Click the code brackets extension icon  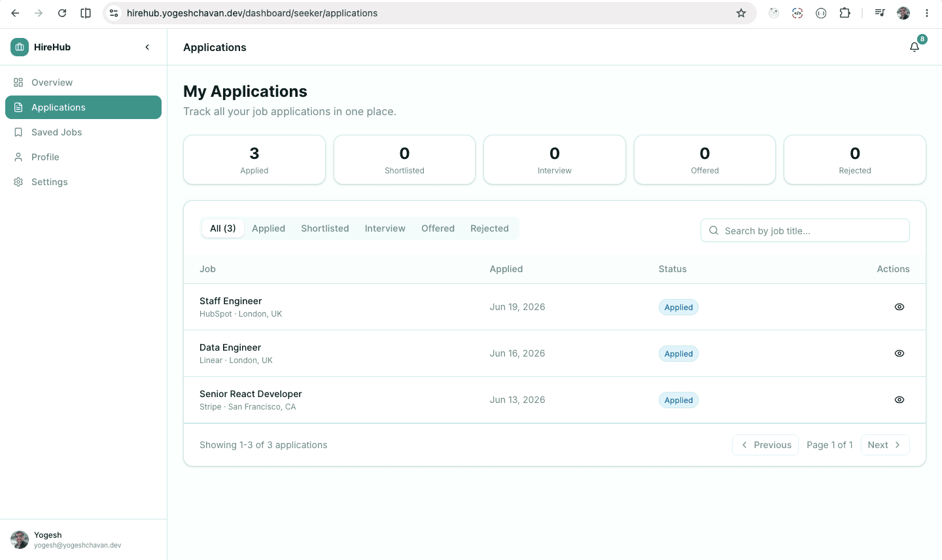(x=797, y=13)
